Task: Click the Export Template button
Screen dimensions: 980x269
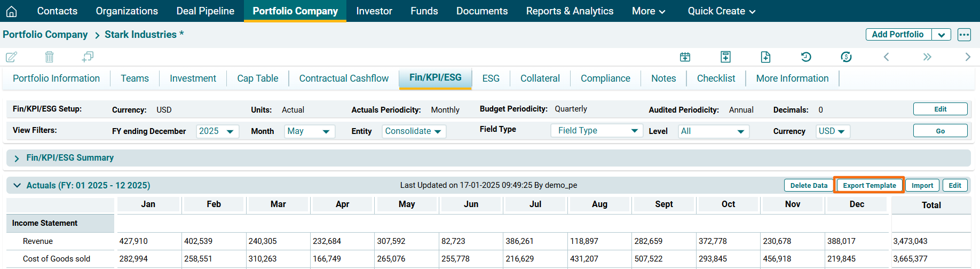Action: [869, 185]
